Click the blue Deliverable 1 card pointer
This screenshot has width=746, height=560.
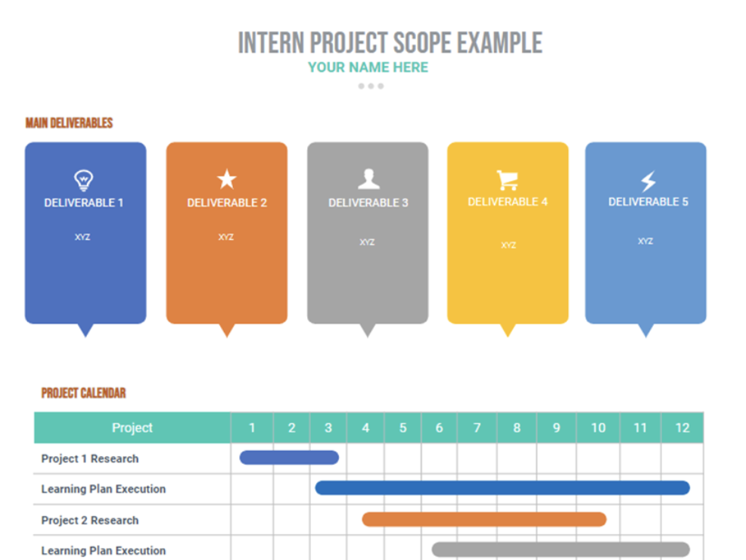point(85,330)
